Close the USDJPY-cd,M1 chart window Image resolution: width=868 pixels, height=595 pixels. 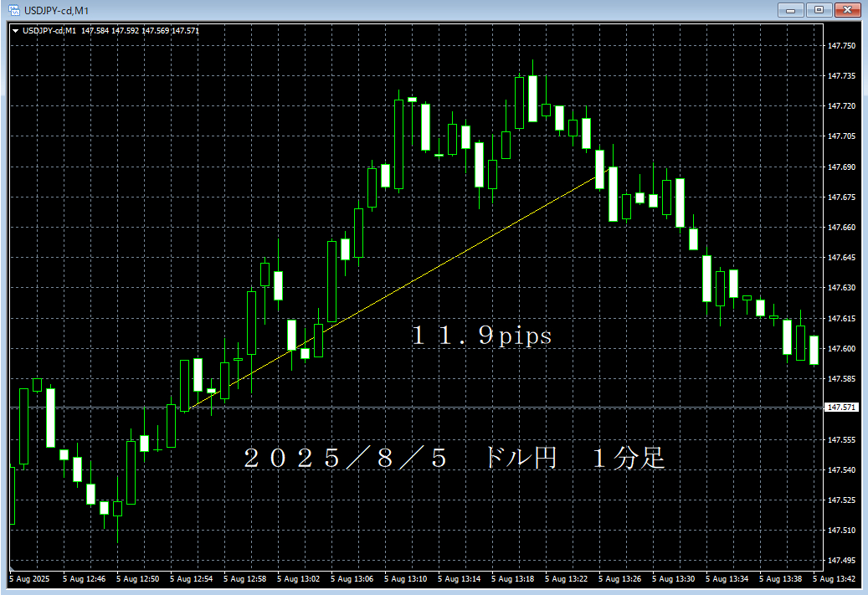847,10
